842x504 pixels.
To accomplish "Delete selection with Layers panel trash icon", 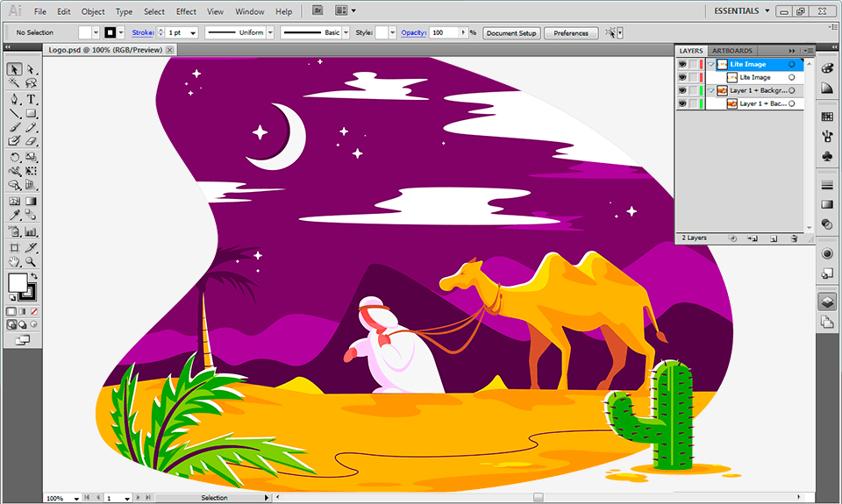I will (x=795, y=238).
